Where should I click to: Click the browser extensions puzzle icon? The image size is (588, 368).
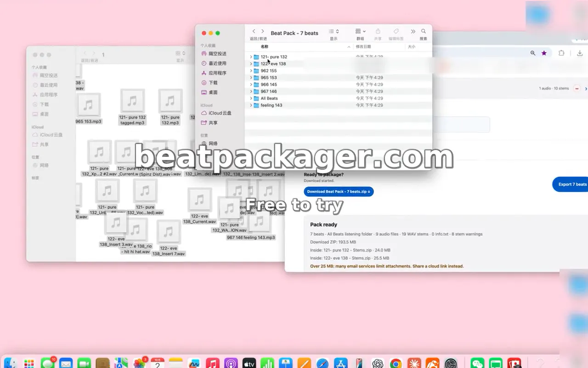coord(561,53)
